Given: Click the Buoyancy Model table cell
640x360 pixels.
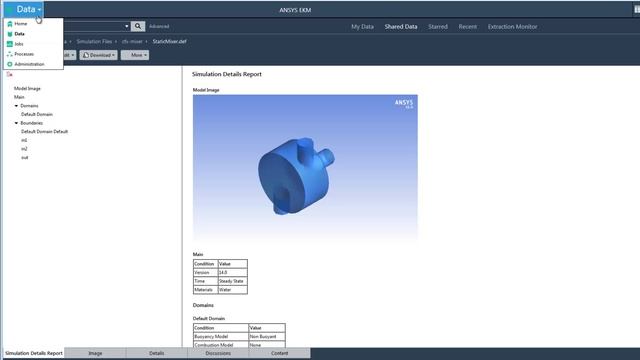Looking at the screenshot, I should (x=221, y=337).
